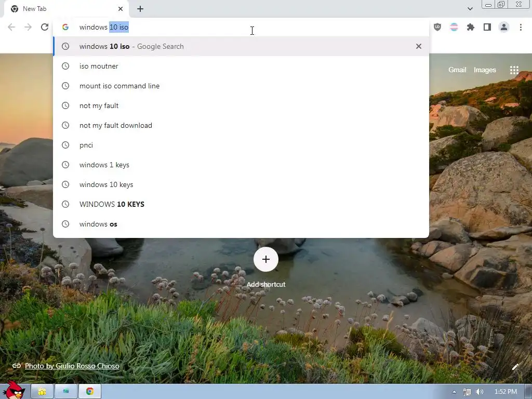Viewport: 532px width, 399px height.
Task: Close the New Tab tab
Action: (121, 9)
